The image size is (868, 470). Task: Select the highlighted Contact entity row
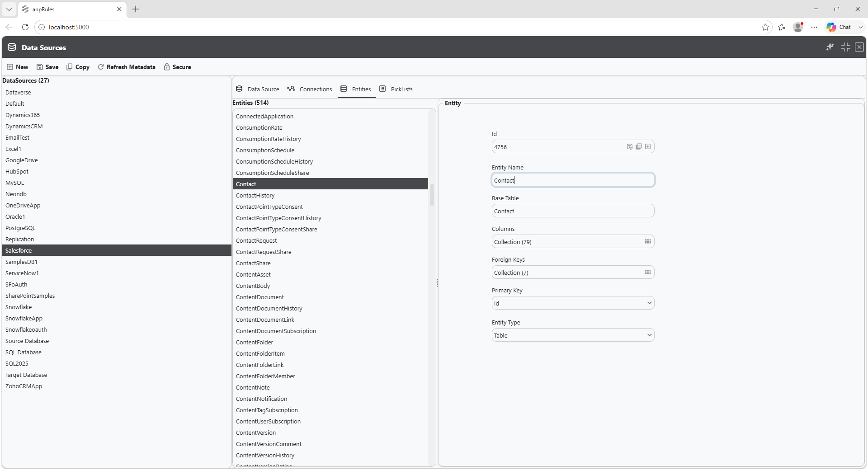point(330,184)
